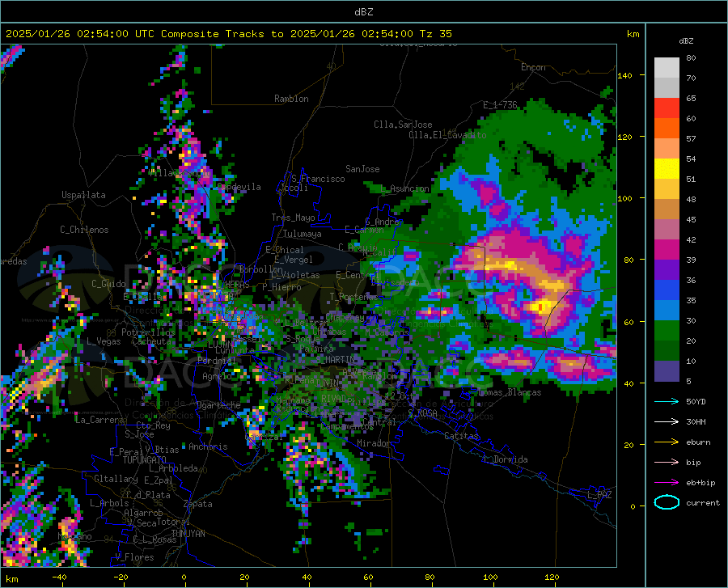
Task: Click the L_Dormida place label
Action: pos(505,459)
